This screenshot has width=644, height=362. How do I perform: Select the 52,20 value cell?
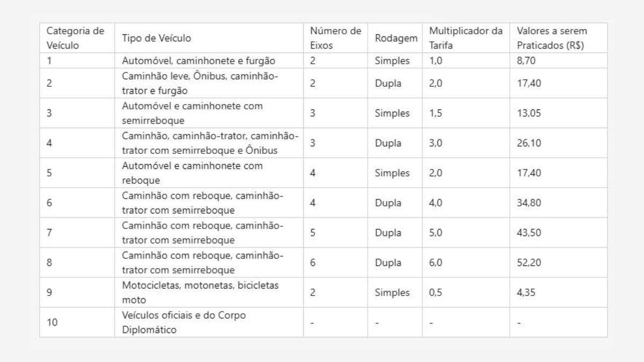coord(529,263)
